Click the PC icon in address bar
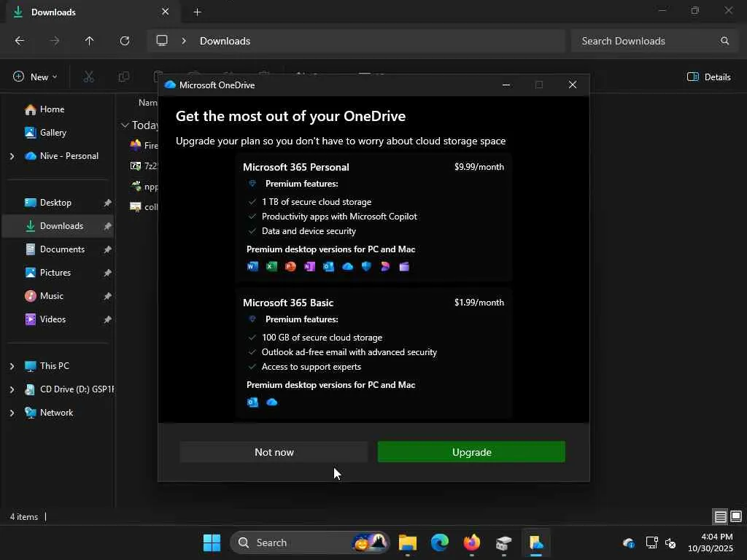Viewport: 747px width, 560px height. [162, 41]
